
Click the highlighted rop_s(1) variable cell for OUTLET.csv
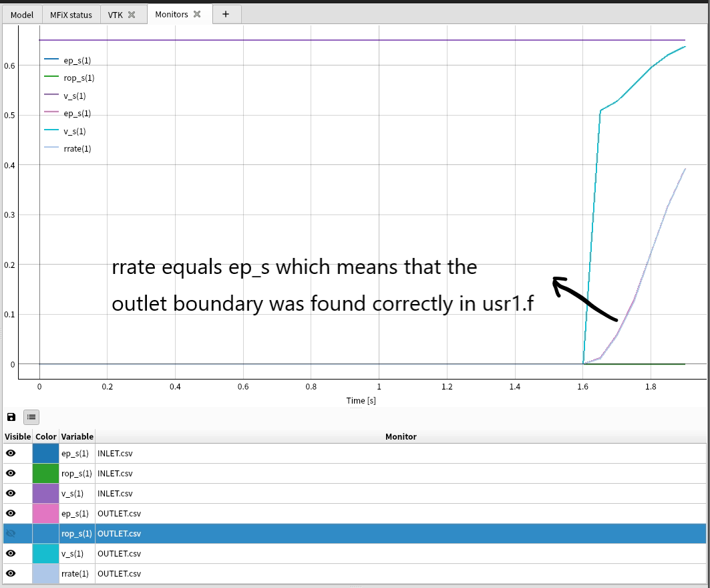pyautogui.click(x=77, y=534)
